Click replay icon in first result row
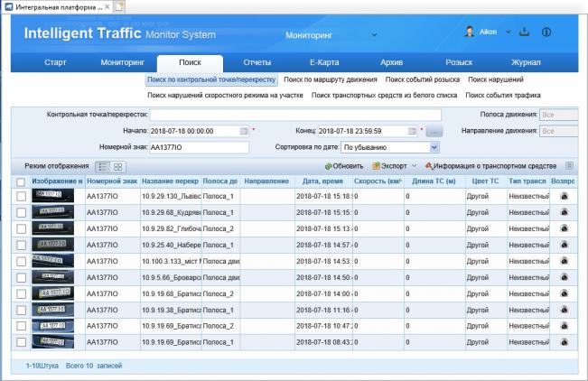 pyautogui.click(x=564, y=196)
